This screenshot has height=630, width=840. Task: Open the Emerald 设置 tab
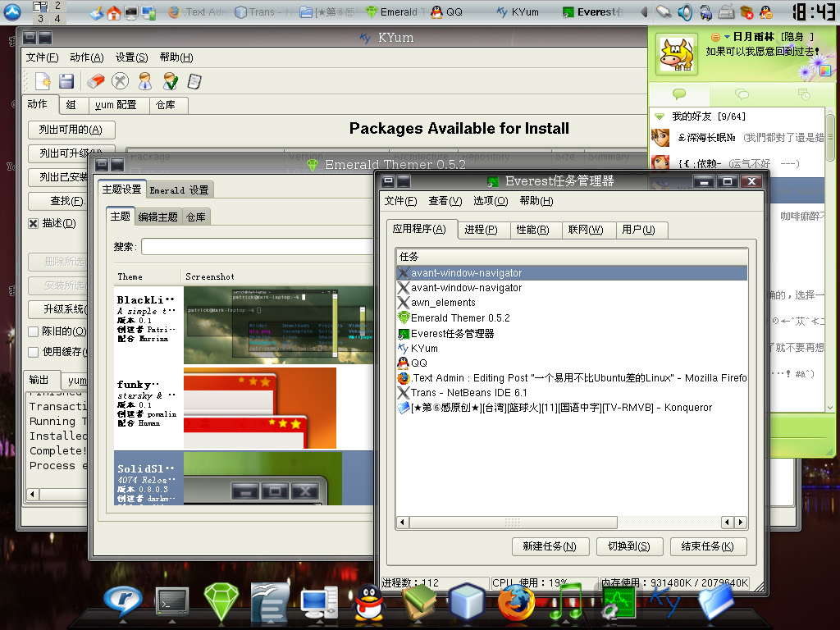[x=179, y=190]
